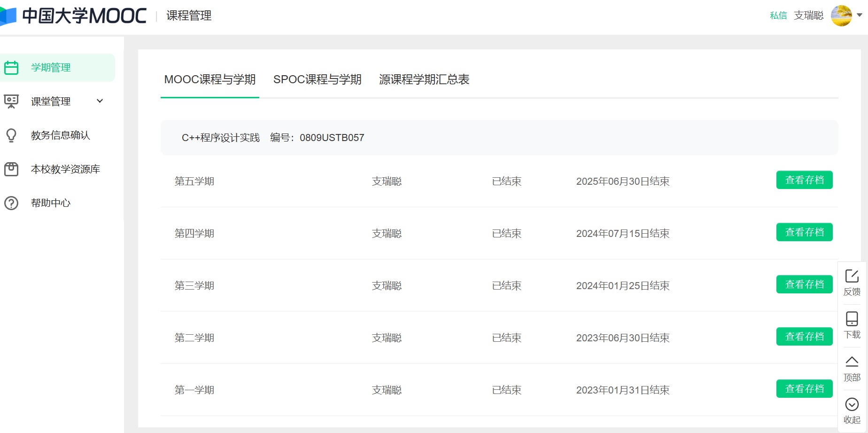View archive for 第五学期
Image resolution: width=868 pixels, height=433 pixels.
(x=804, y=180)
